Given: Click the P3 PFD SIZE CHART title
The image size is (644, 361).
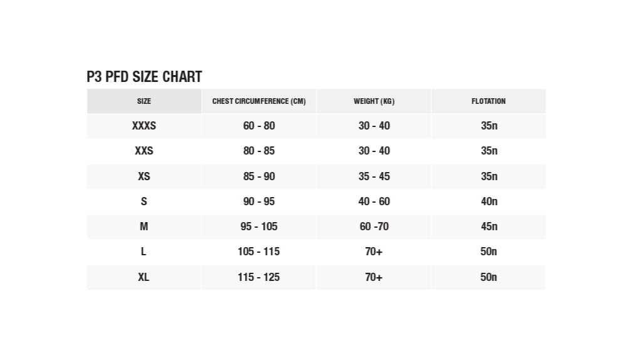Looking at the screenshot, I should tap(144, 77).
